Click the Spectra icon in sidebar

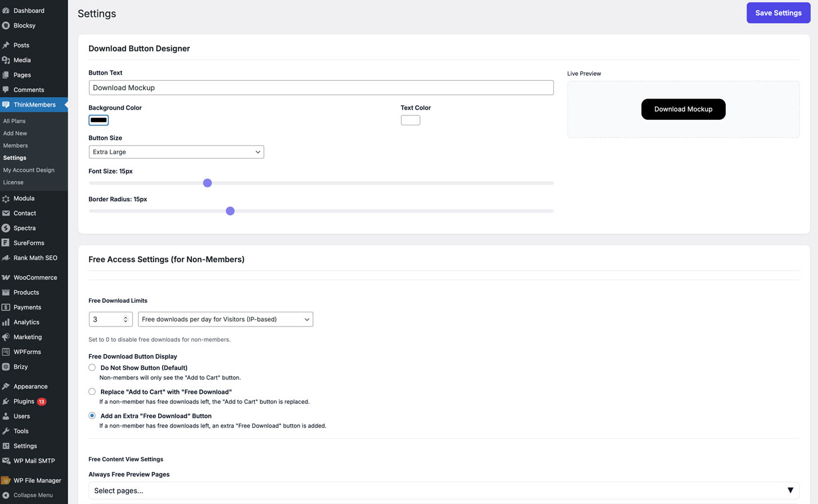(6, 228)
